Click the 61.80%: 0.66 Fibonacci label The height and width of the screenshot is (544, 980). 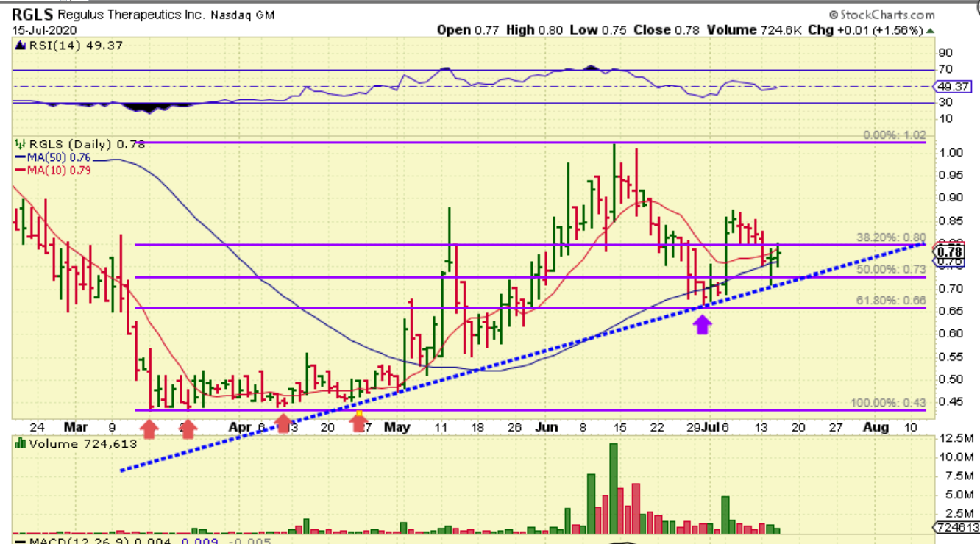pos(891,301)
